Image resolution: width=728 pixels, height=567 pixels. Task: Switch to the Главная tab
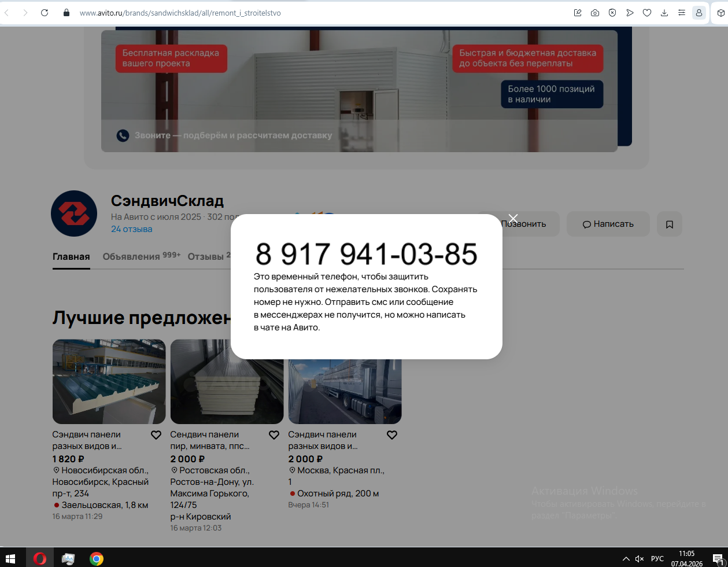pos(71,257)
